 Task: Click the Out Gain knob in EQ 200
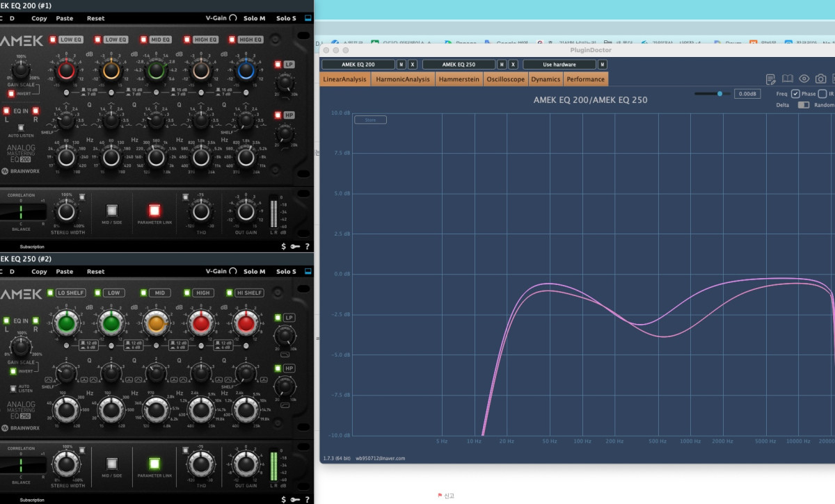coord(245,211)
